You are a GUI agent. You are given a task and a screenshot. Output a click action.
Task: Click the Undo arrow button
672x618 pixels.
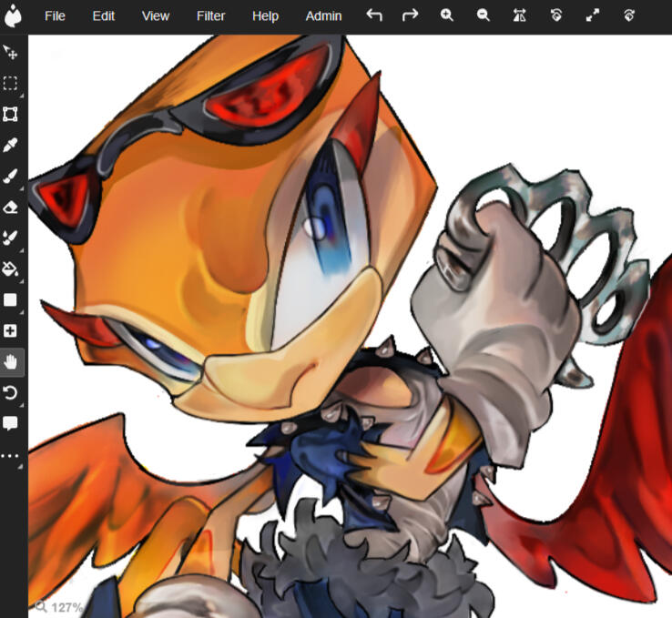pos(373,15)
